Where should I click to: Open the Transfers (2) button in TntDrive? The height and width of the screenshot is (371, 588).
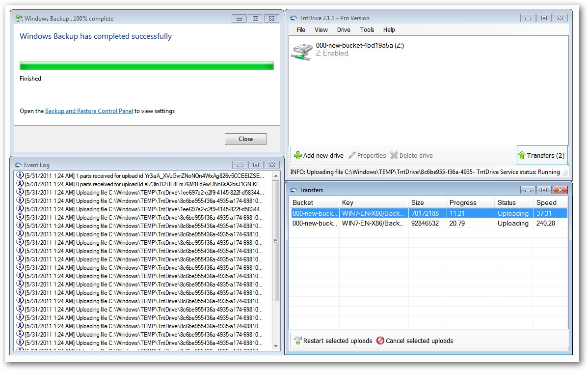pos(542,155)
